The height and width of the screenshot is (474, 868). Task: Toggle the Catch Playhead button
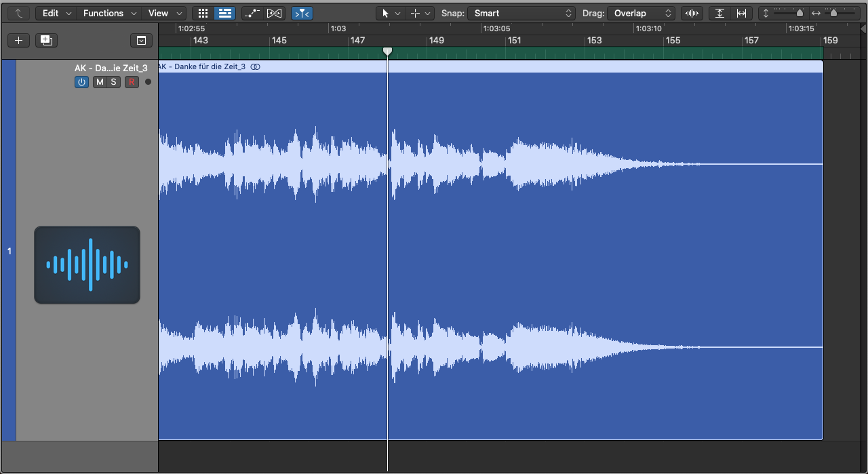(302, 13)
